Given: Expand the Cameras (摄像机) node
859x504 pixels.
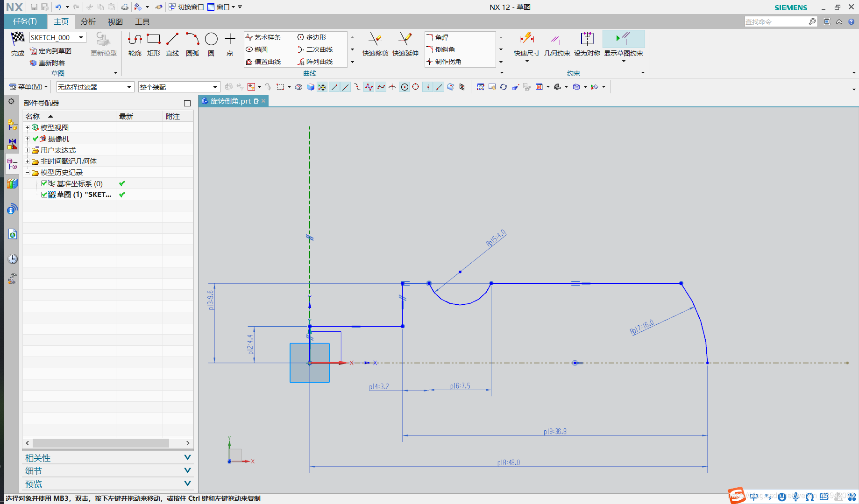Looking at the screenshot, I should pyautogui.click(x=27, y=139).
